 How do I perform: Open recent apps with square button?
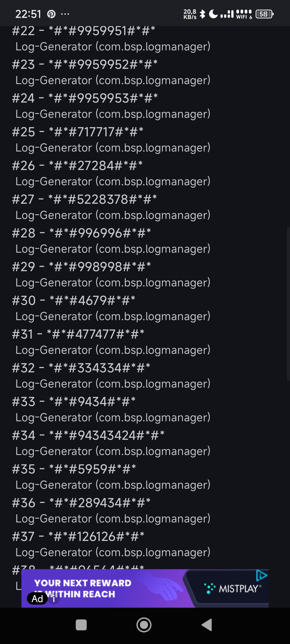pyautogui.click(x=81, y=625)
